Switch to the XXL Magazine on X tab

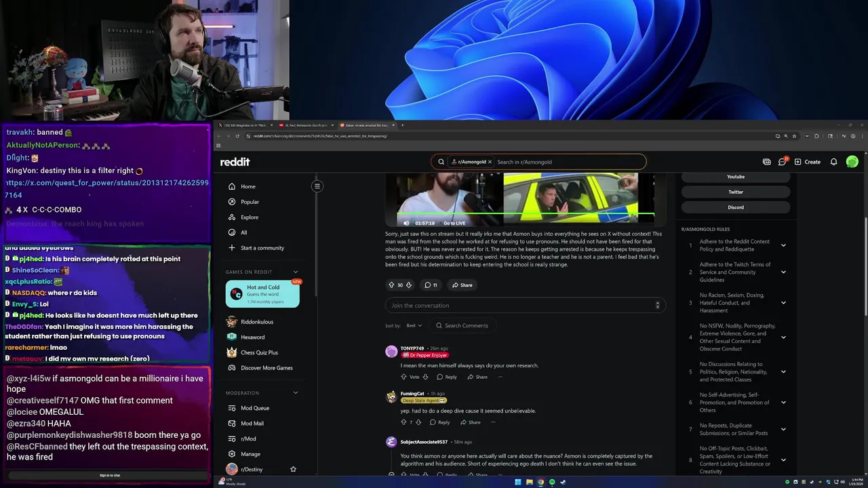[245, 125]
